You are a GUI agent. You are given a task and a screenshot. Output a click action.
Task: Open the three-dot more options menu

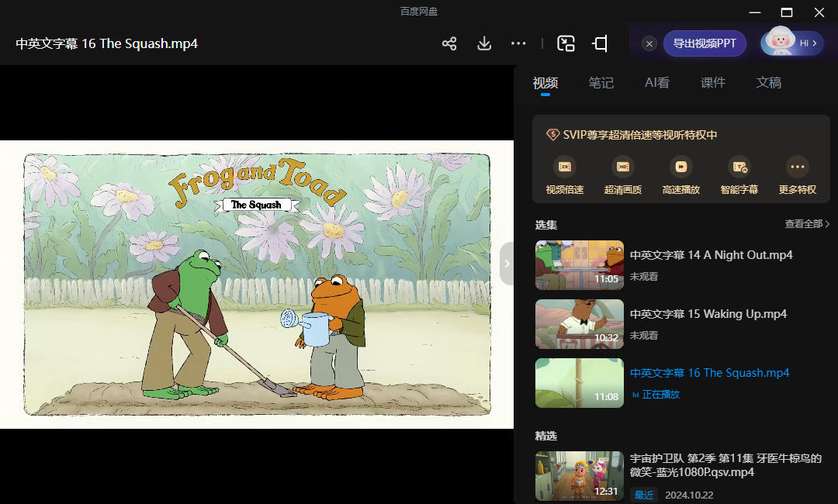point(518,43)
